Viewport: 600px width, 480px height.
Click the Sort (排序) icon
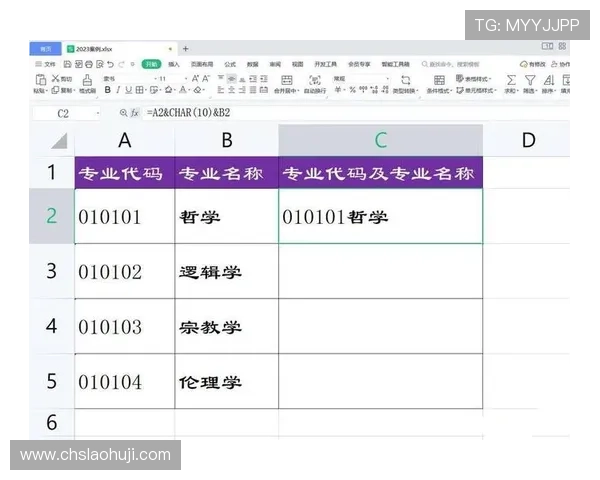point(549,80)
